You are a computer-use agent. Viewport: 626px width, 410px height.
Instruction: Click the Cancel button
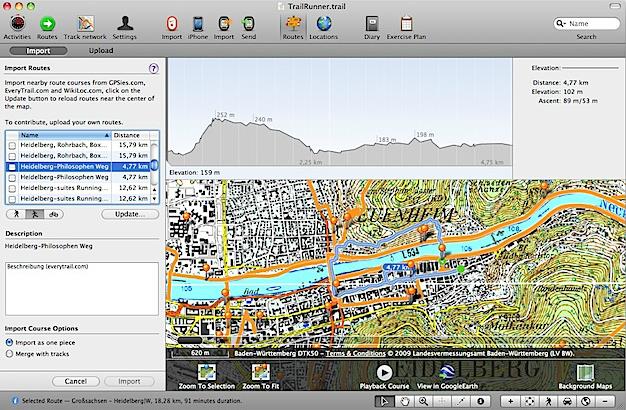76,381
